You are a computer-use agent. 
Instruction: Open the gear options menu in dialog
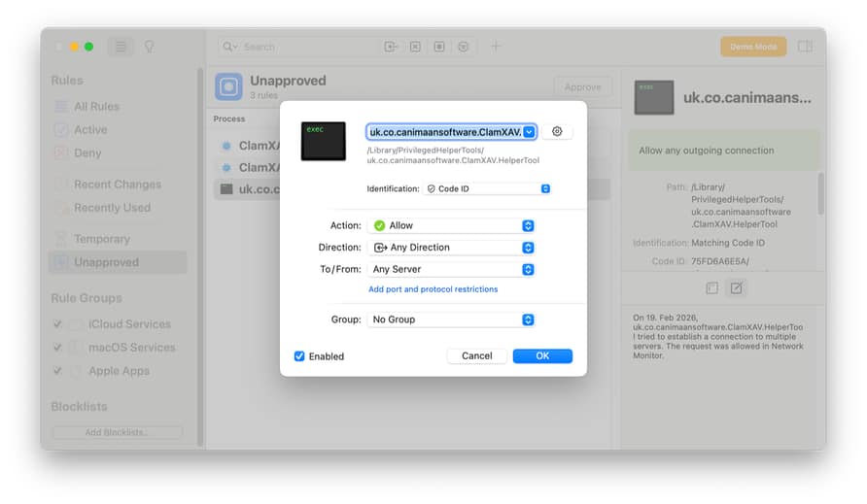(557, 131)
